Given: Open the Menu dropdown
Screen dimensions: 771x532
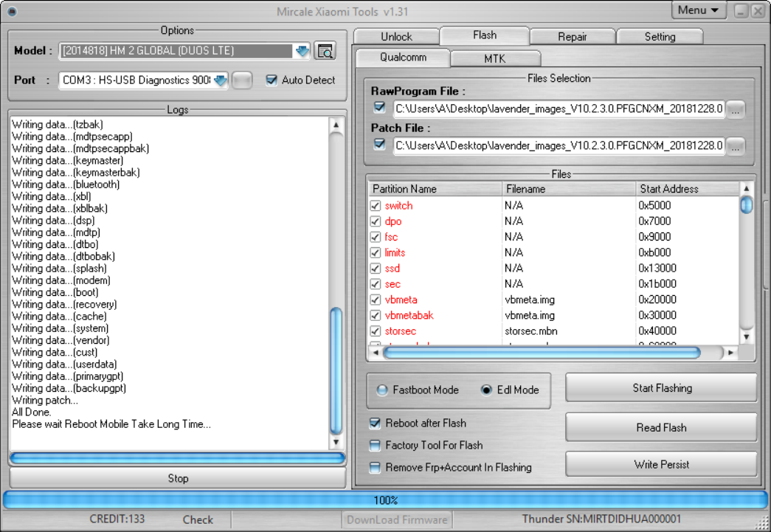Looking at the screenshot, I should 698,10.
